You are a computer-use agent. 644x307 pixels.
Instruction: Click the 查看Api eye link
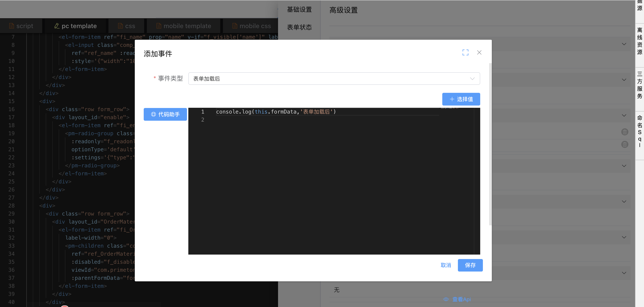(x=457, y=299)
